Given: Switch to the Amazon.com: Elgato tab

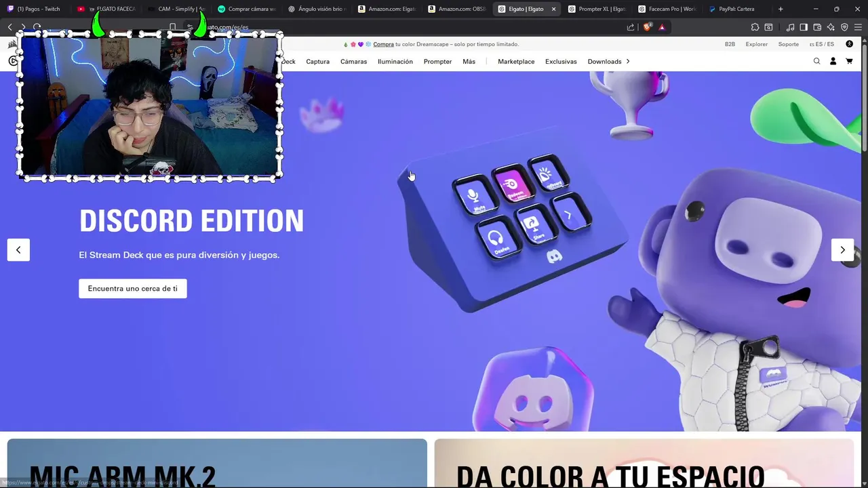Looking at the screenshot, I should point(387,9).
